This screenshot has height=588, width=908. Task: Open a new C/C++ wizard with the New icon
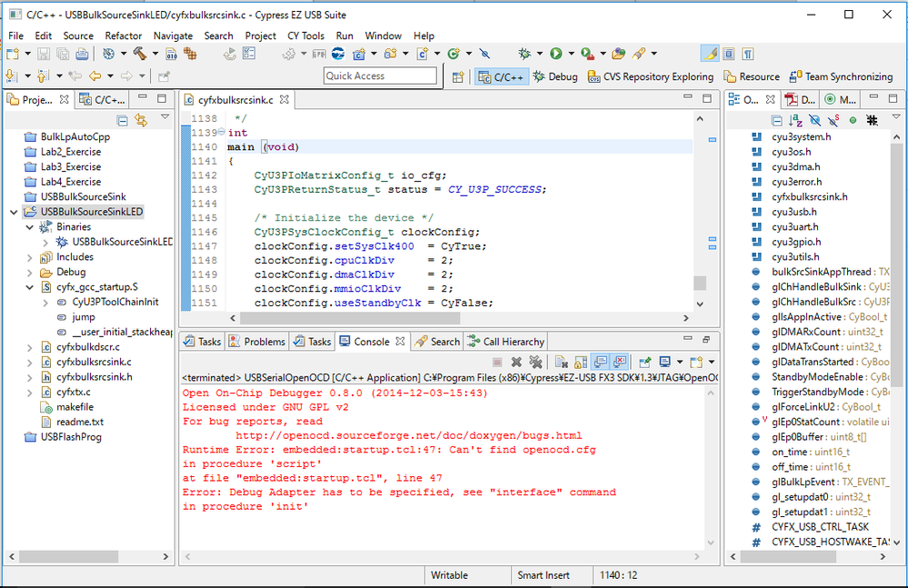coord(11,53)
